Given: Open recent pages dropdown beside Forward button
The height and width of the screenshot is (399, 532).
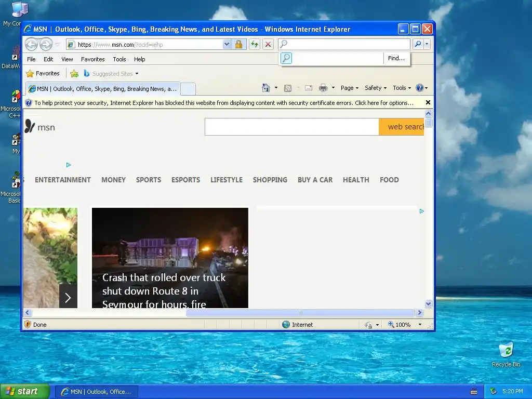Looking at the screenshot, I should coord(57,45).
